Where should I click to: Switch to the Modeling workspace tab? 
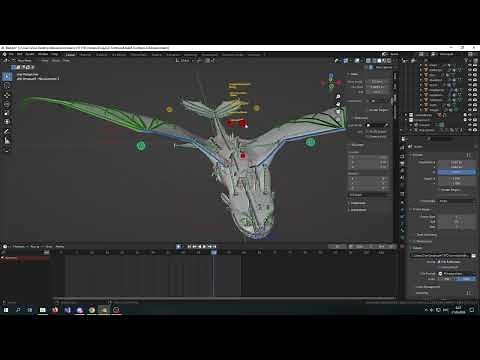[85, 55]
